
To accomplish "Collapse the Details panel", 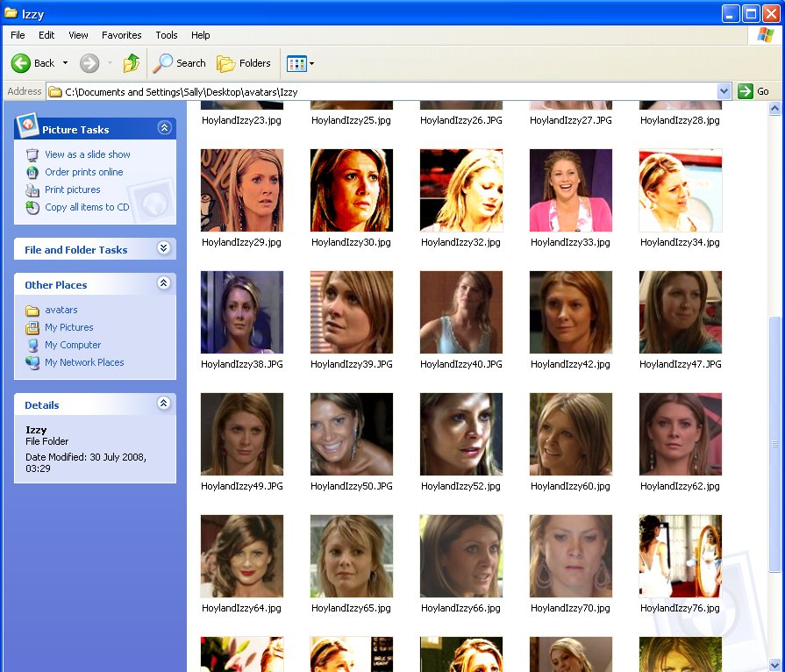I will (164, 404).
